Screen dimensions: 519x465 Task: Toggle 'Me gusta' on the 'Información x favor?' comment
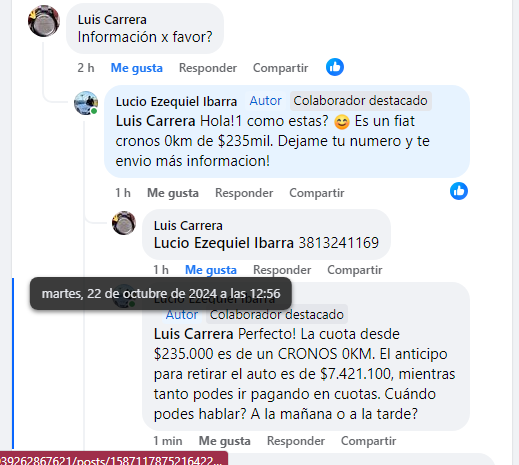[x=137, y=68]
